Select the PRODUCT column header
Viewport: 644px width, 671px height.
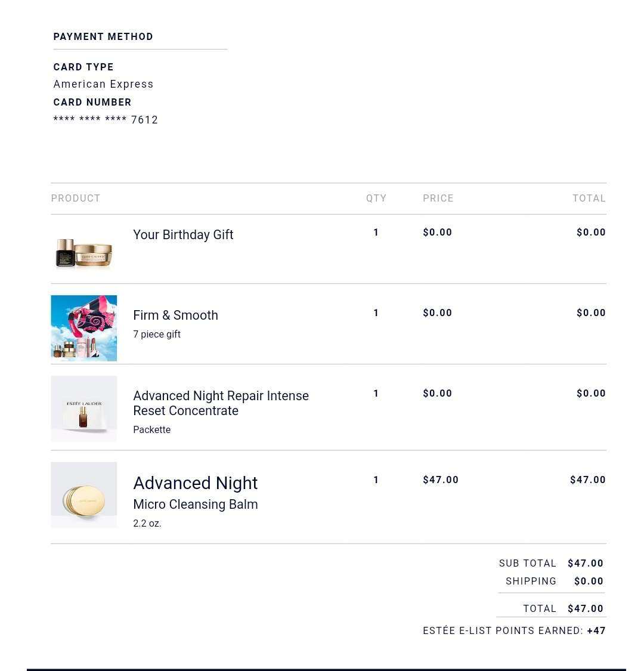76,198
